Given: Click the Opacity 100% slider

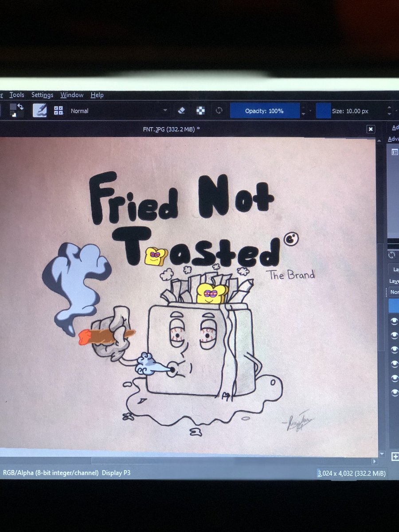Looking at the screenshot, I should [265, 111].
